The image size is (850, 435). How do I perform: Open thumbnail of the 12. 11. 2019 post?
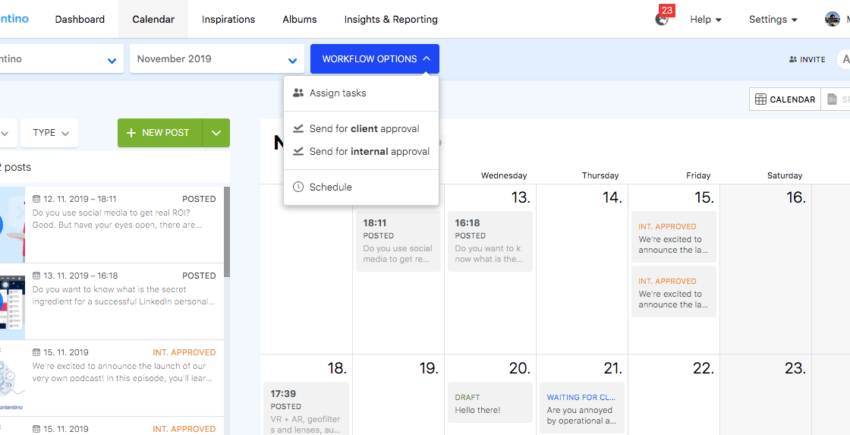tap(12, 225)
